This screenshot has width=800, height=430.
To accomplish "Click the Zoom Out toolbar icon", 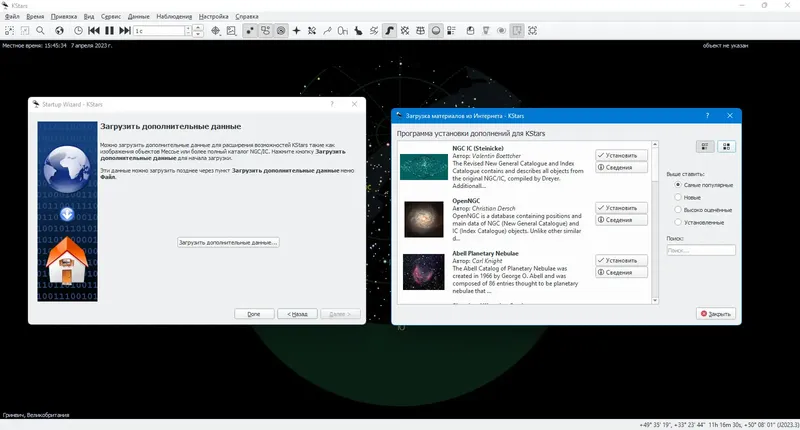I will point(25,31).
